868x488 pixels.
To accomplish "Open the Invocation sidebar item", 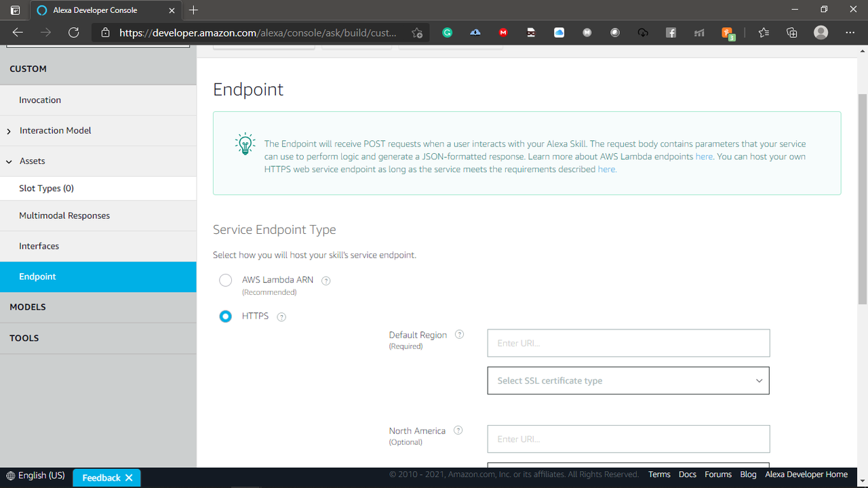I will point(98,100).
